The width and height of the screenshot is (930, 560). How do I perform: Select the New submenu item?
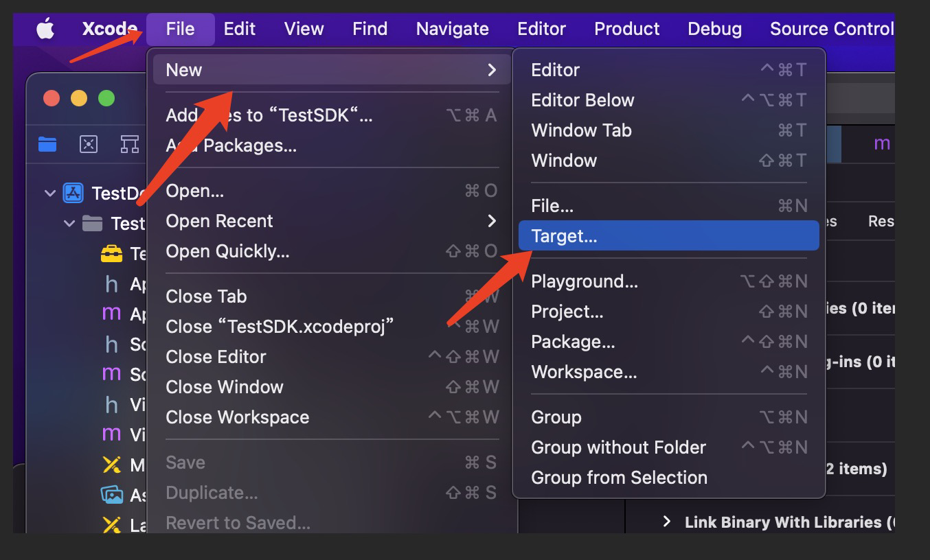click(332, 70)
